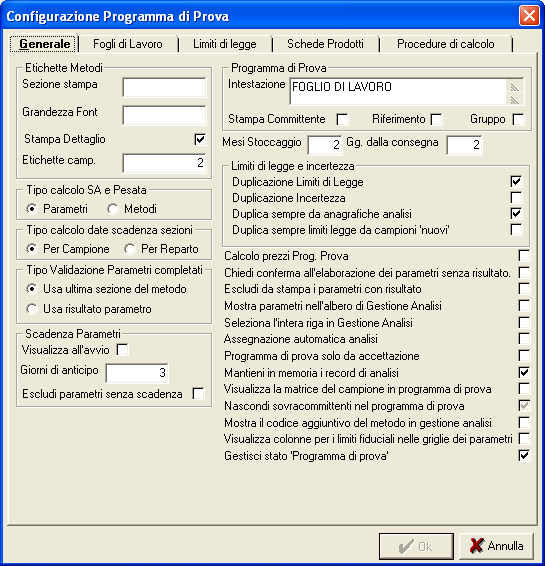
Task: Open the Limiti di legge tab
Action: 224,44
